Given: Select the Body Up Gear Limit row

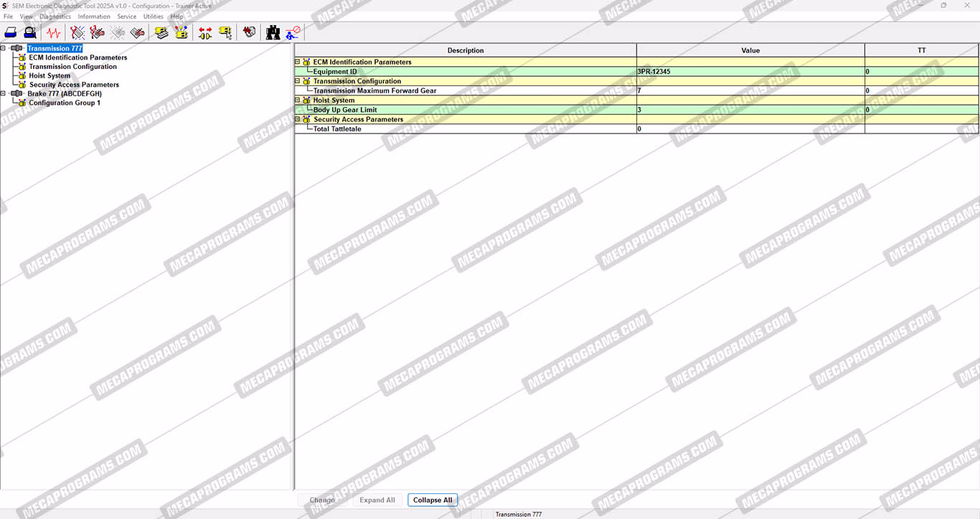Looking at the screenshot, I should coord(636,110).
